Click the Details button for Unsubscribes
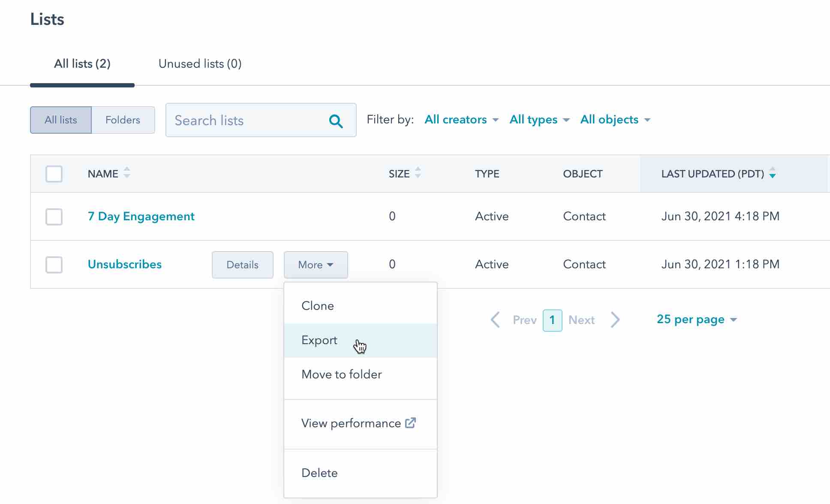 click(x=242, y=264)
